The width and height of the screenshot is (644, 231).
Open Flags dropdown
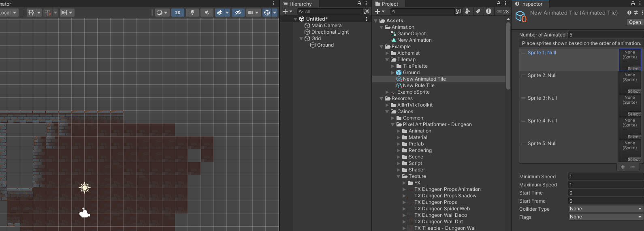pyautogui.click(x=606, y=217)
